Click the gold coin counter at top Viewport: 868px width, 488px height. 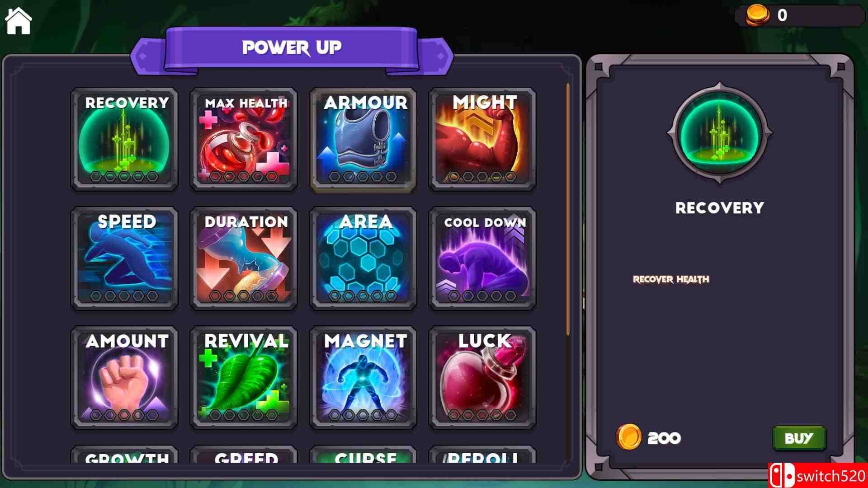point(799,16)
